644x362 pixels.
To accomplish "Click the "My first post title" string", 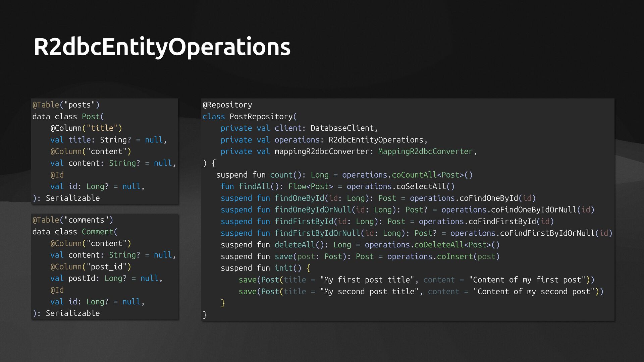I will tap(367, 280).
